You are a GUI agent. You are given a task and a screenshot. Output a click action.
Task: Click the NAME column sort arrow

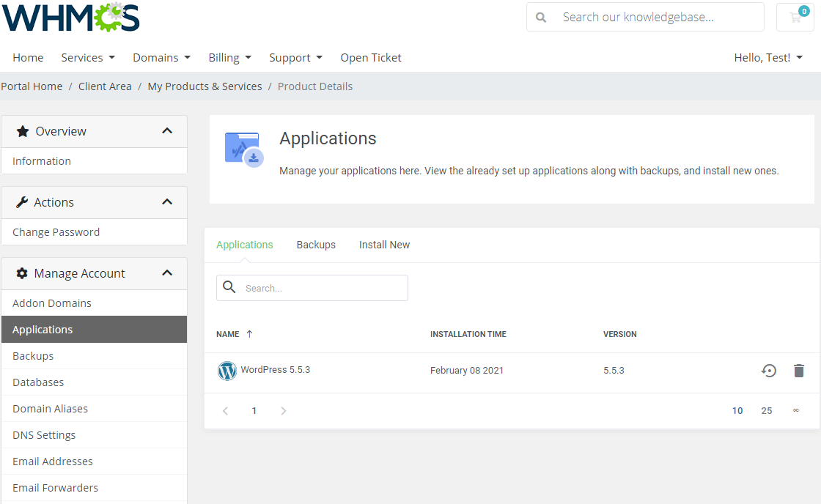pos(250,334)
